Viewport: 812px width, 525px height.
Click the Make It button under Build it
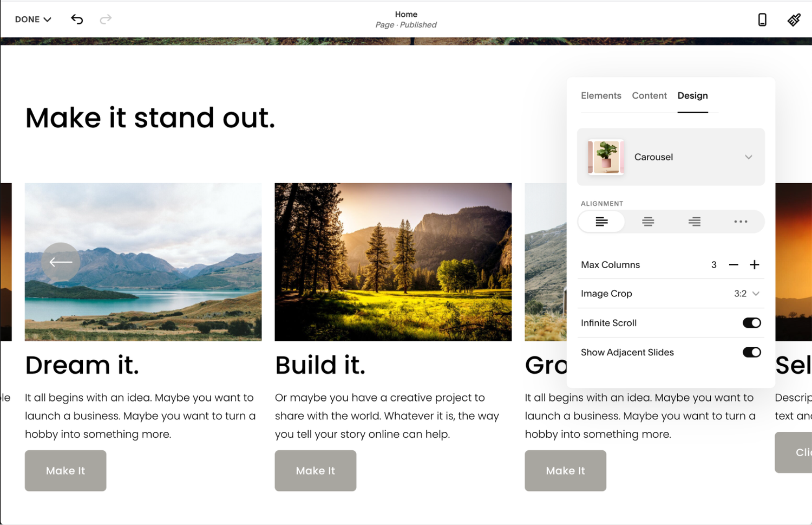click(x=315, y=470)
